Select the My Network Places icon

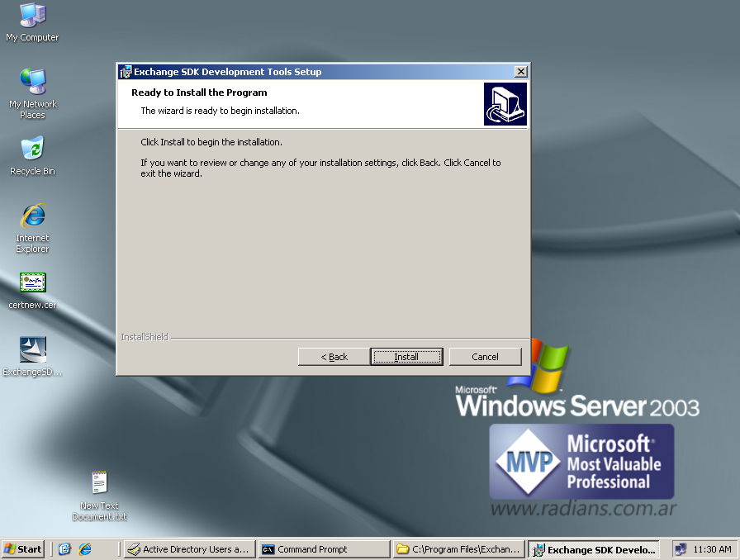coord(32,82)
